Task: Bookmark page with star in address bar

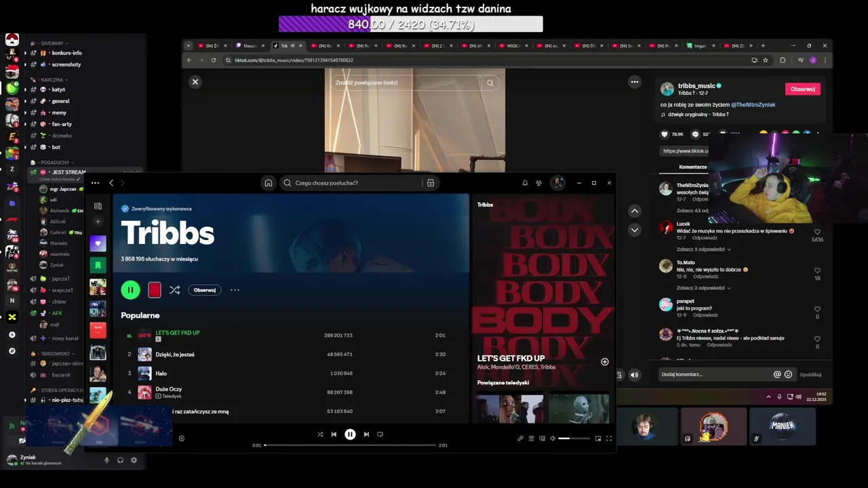Action: 766,60
